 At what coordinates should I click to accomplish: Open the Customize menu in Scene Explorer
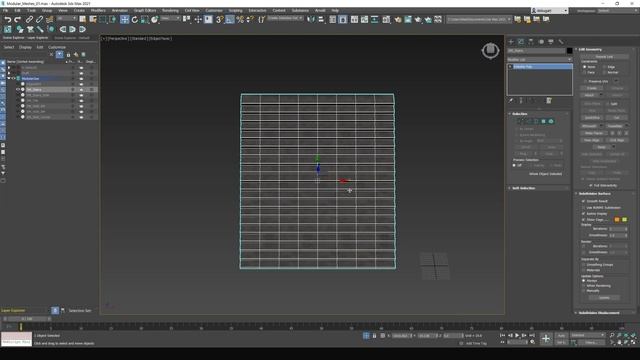point(57,47)
